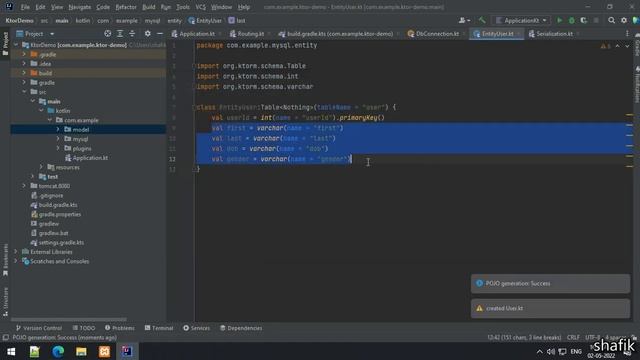Open Windows Start menu
Viewport: 640px width, 360px height.
(x=11, y=351)
